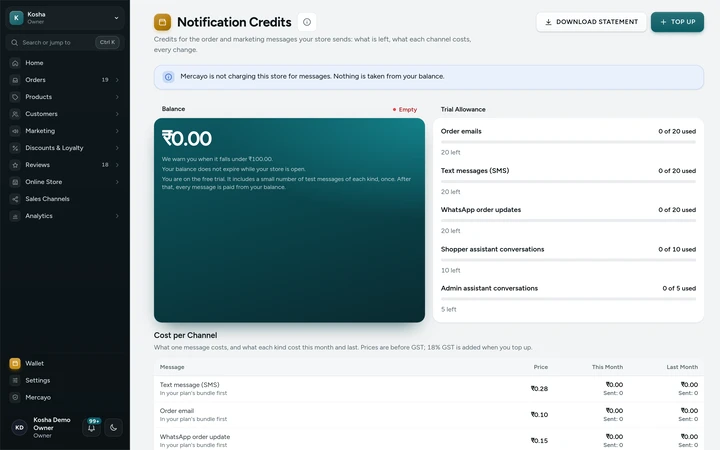Viewport: 720px width, 450px height.
Task: Click the Text message (SMS) table row
Action: pyautogui.click(x=428, y=388)
